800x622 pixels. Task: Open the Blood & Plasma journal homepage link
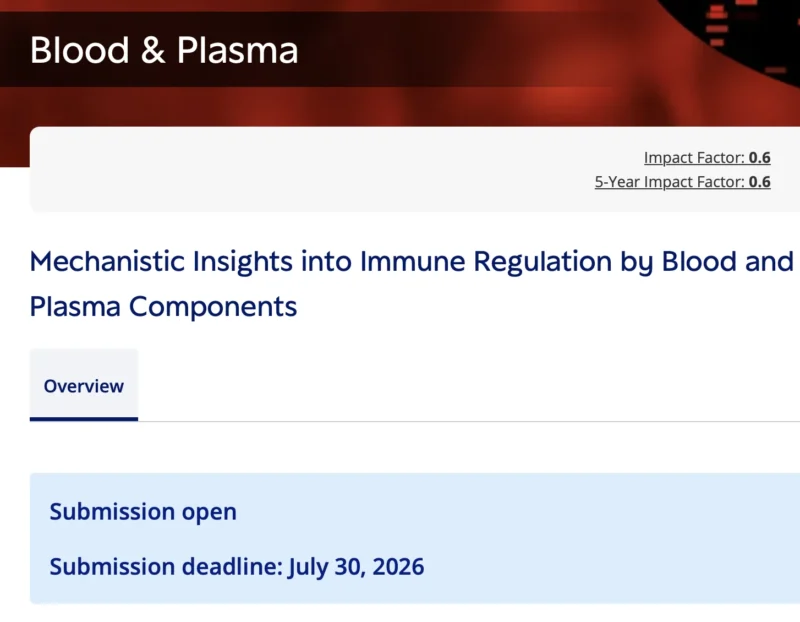165,50
